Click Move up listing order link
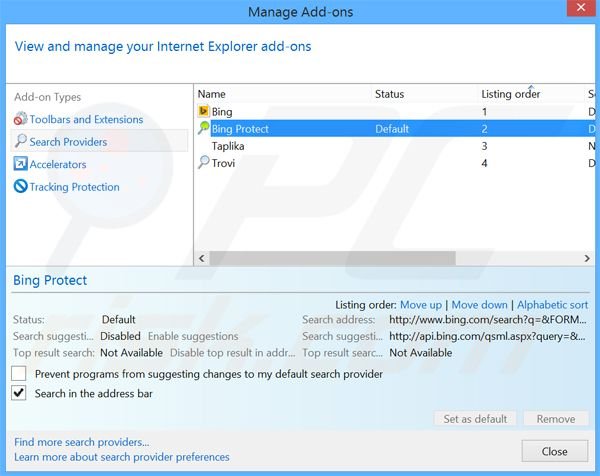The image size is (600, 476). (x=421, y=305)
